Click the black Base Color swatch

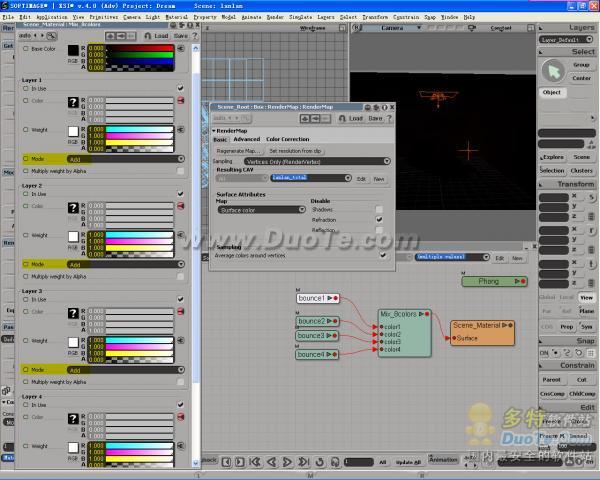pyautogui.click(x=73, y=50)
